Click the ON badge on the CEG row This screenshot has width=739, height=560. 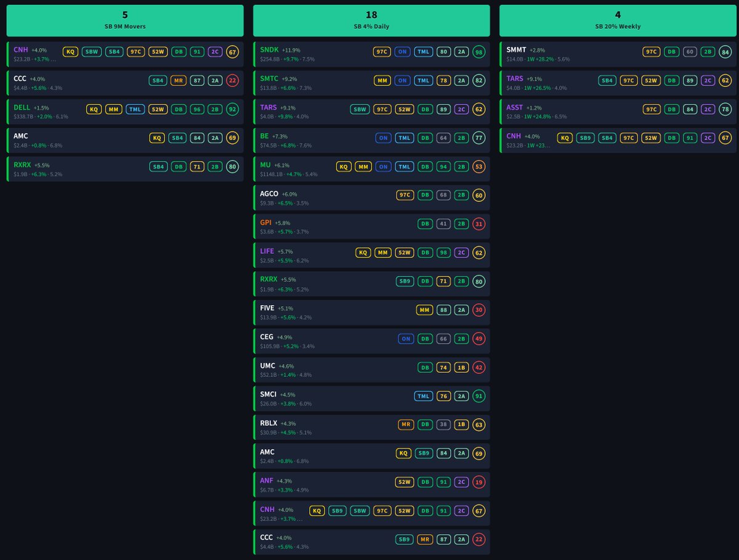point(406,339)
